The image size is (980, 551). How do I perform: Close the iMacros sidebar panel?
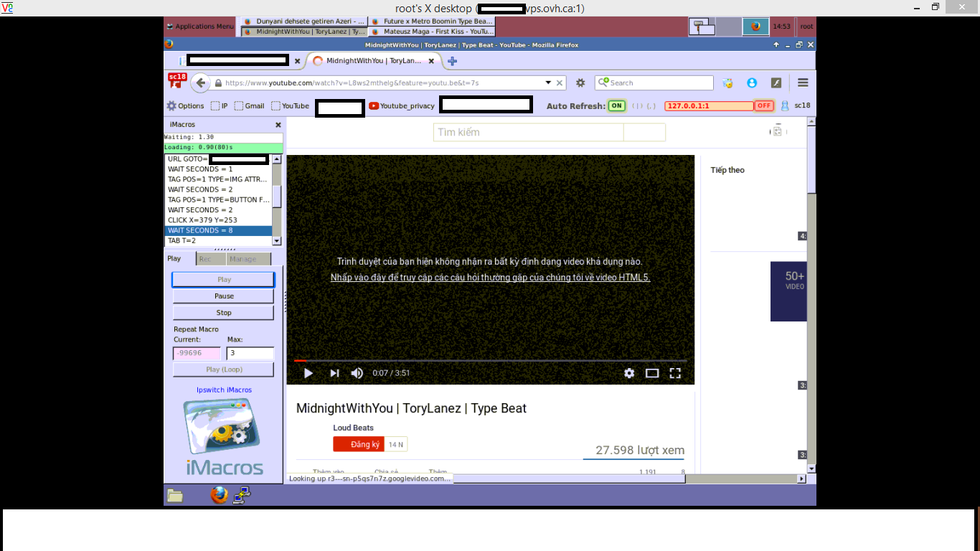(x=278, y=125)
